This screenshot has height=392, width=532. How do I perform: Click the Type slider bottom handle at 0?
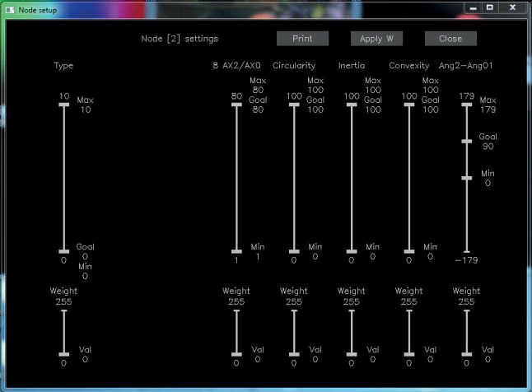tap(63, 252)
